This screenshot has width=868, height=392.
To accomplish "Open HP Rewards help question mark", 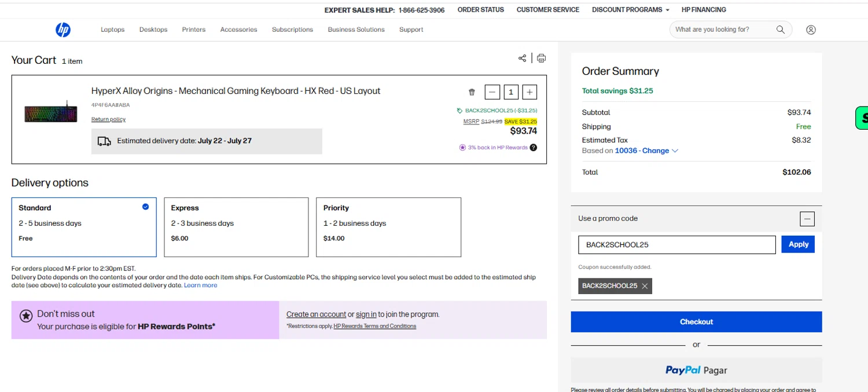I will pos(534,148).
